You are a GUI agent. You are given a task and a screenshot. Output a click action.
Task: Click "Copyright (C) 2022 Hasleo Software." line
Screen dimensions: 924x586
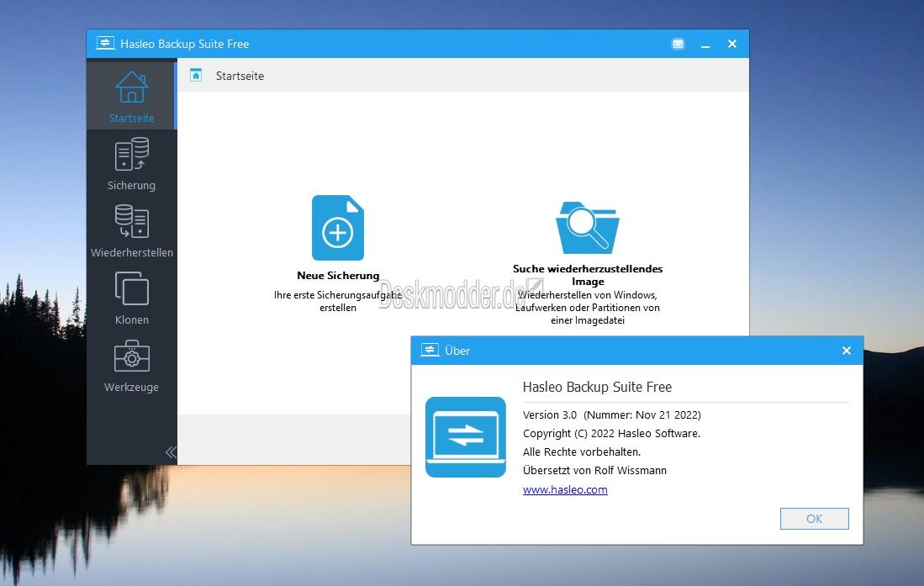click(x=612, y=433)
